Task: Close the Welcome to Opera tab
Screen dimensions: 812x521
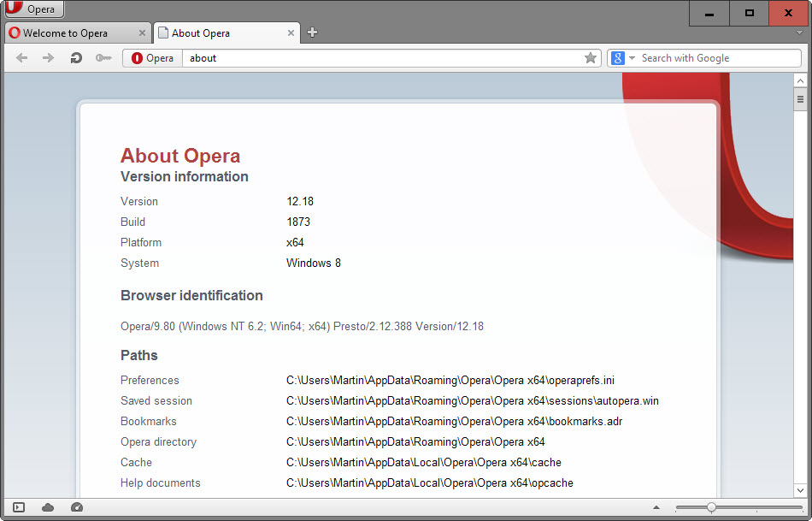Action: click(x=142, y=33)
